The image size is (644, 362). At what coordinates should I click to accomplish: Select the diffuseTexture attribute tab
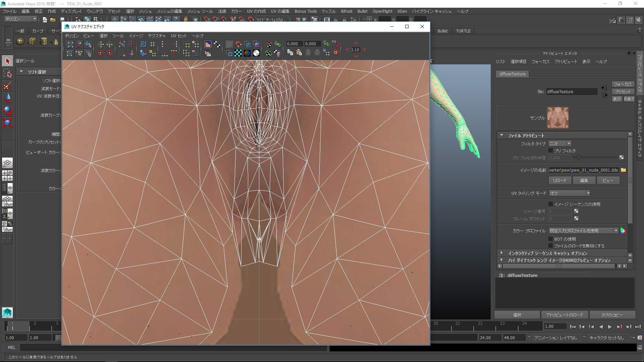(x=512, y=74)
